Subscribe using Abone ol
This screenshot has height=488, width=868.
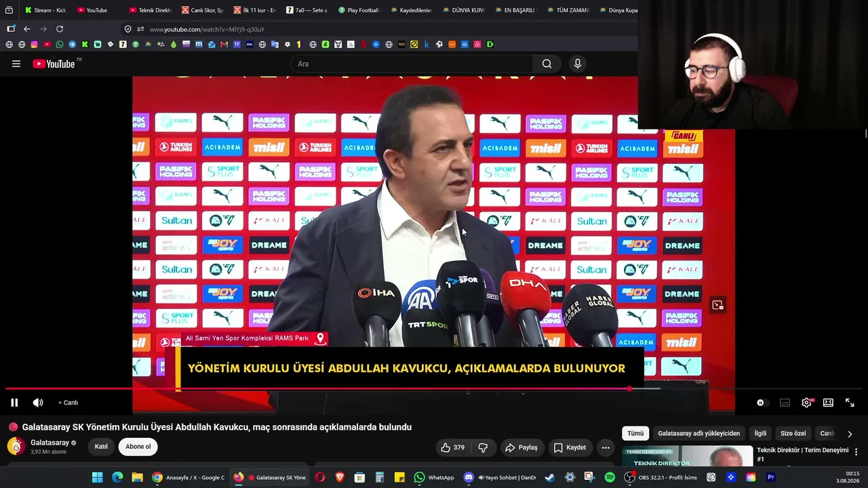coord(138,447)
